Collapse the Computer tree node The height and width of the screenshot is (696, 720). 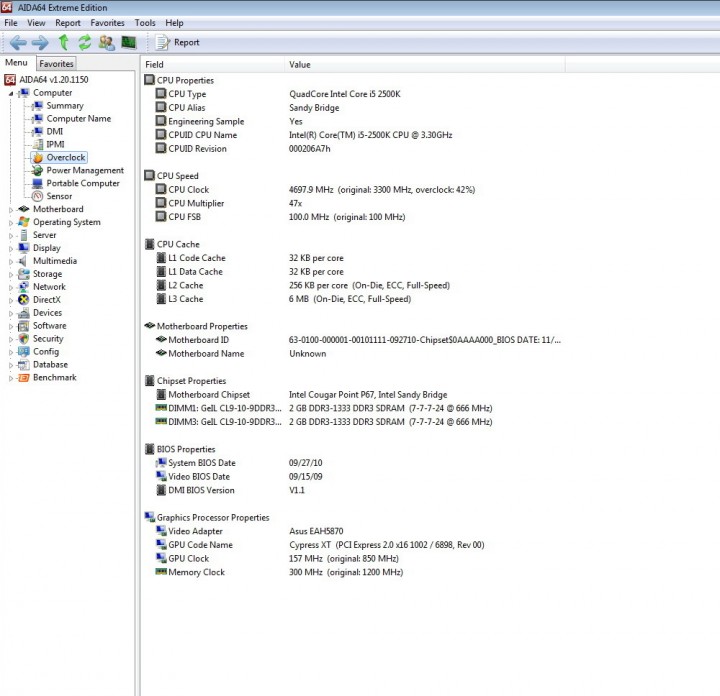(11, 94)
